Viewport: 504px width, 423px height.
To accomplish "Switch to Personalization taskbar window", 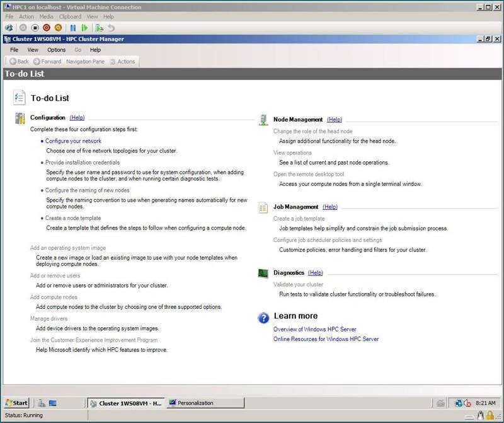I will (205, 403).
